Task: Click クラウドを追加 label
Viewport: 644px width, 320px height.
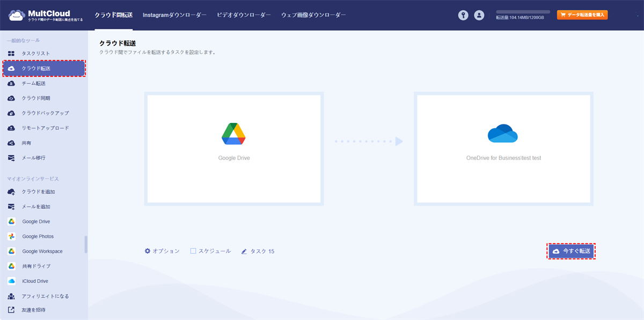Action: pos(39,192)
